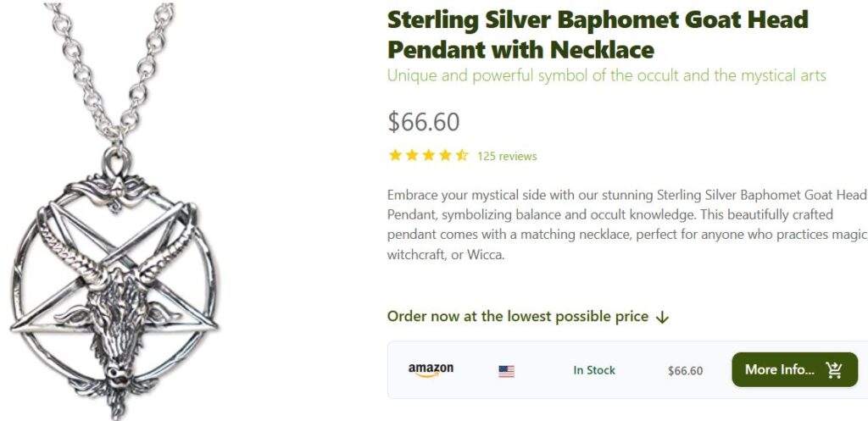Open the 125 reviews link
The width and height of the screenshot is (868, 421).
click(x=507, y=156)
